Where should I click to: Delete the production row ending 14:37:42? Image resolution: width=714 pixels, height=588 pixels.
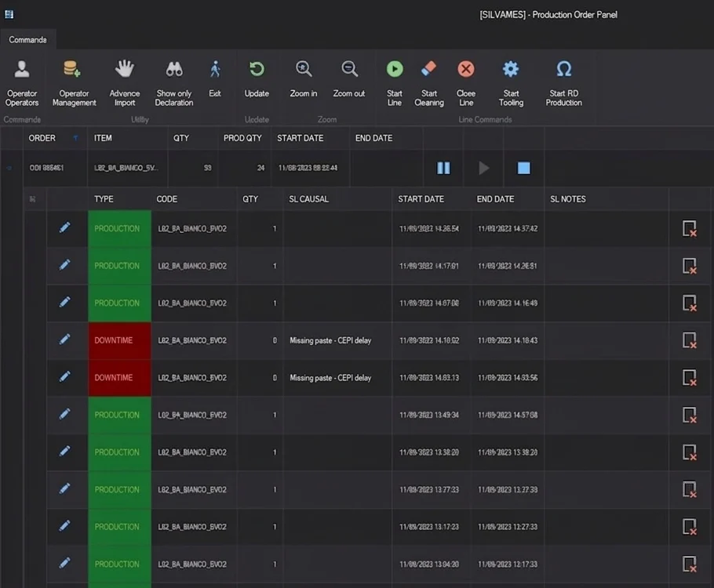pyautogui.click(x=690, y=228)
